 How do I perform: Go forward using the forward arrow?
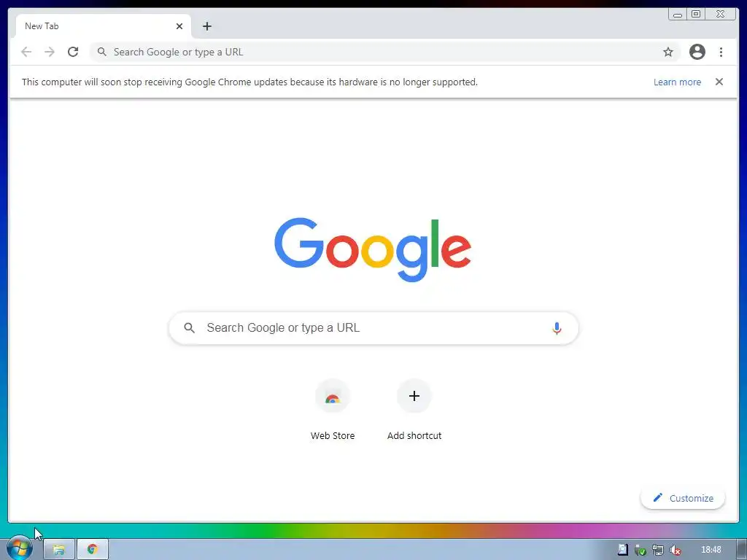50,52
